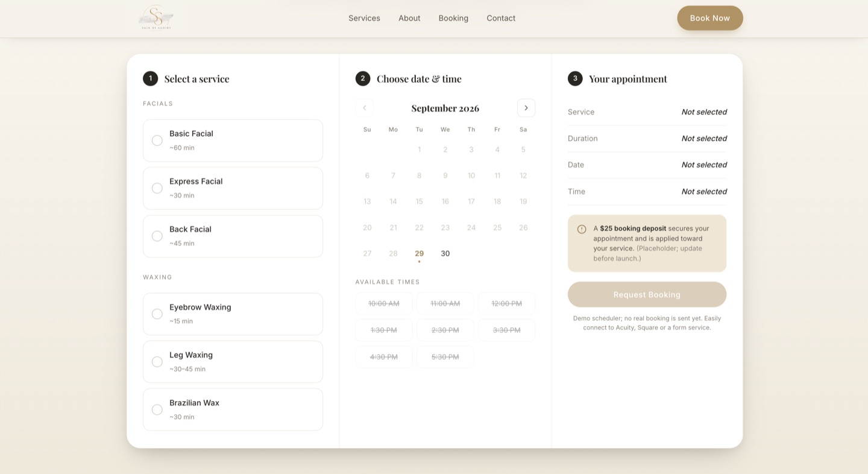Screen dimensions: 868x474
Task: Select September 30 on the calendar
Action: pos(445,254)
